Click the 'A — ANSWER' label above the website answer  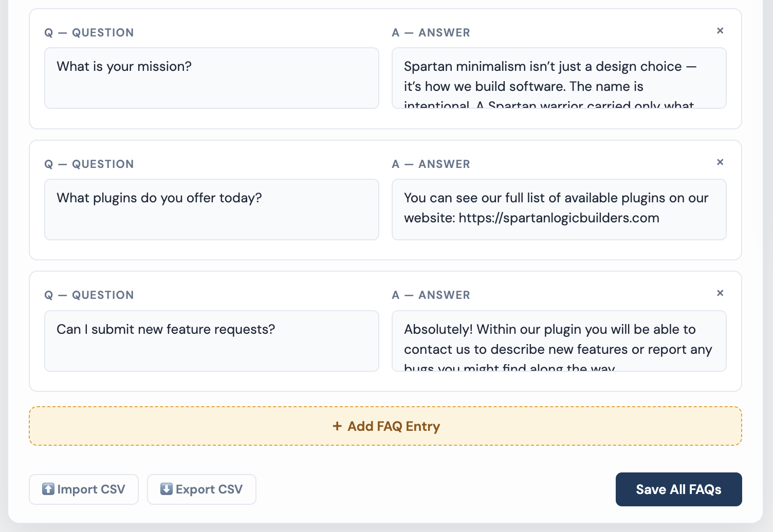[431, 164]
